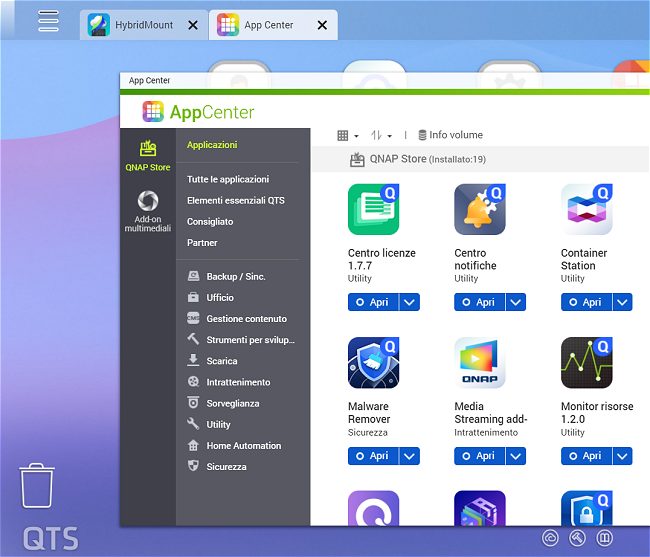
Task: Open the grid view mode dropdown
Action: click(348, 136)
